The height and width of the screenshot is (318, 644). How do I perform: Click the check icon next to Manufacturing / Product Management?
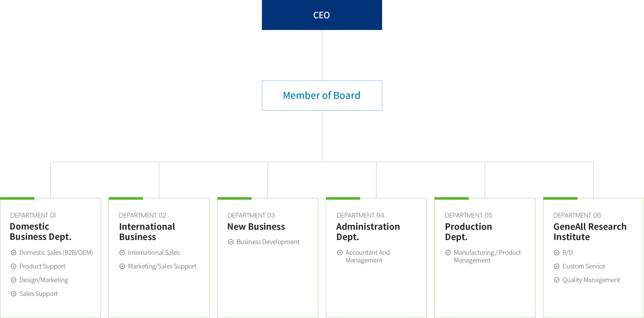448,253
